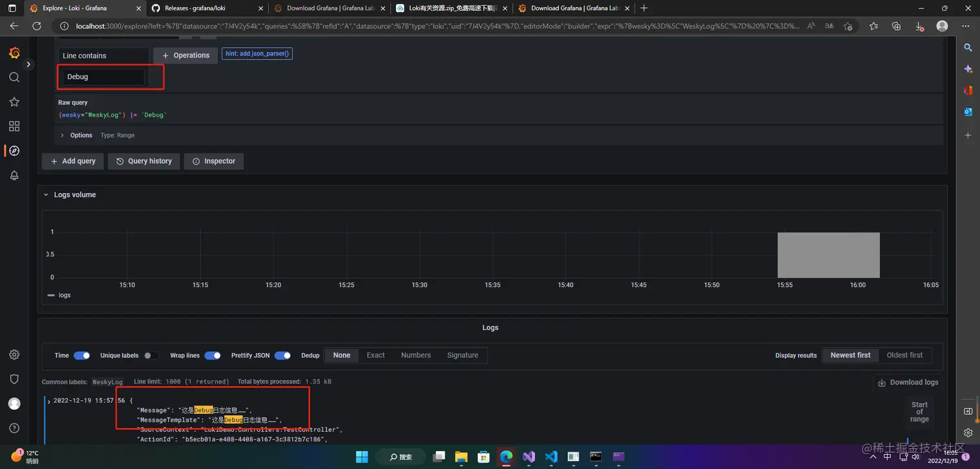Viewport: 980px width, 469px height.
Task: Add this page to favorites star
Action: (x=848, y=27)
